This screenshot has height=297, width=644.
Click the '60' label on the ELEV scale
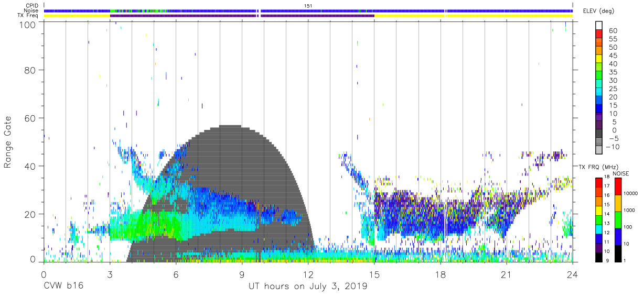613,30
